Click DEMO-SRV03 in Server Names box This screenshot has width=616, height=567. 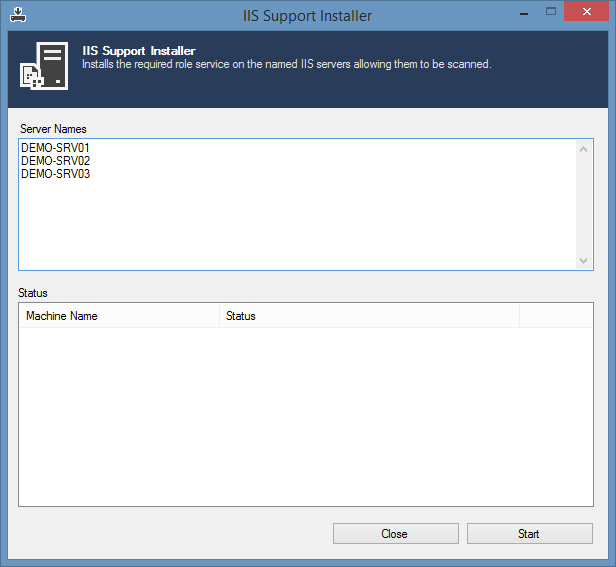(x=55, y=174)
